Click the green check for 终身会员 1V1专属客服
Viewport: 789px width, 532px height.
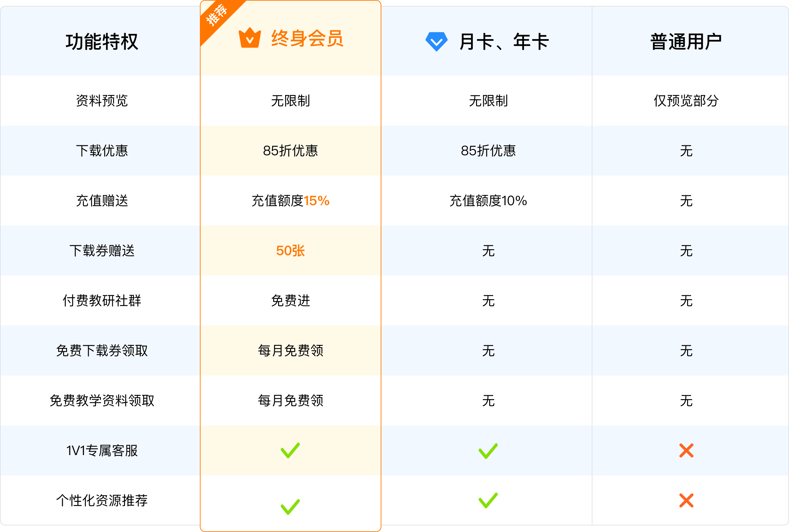coord(290,450)
